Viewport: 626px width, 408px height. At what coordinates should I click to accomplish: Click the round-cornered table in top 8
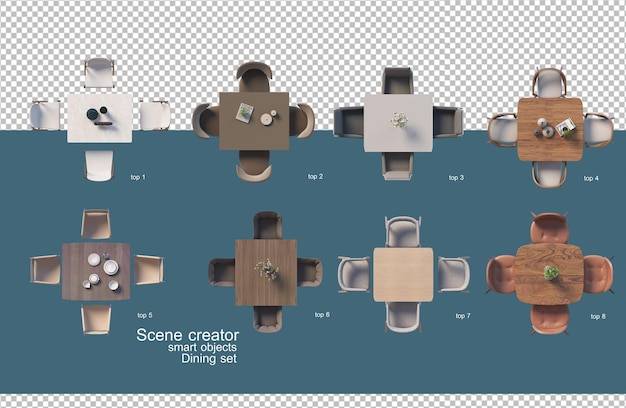[549, 274]
